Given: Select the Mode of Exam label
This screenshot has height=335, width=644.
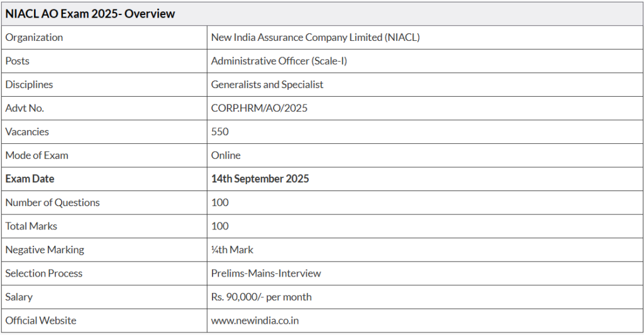Looking at the screenshot, I should coord(36,155).
